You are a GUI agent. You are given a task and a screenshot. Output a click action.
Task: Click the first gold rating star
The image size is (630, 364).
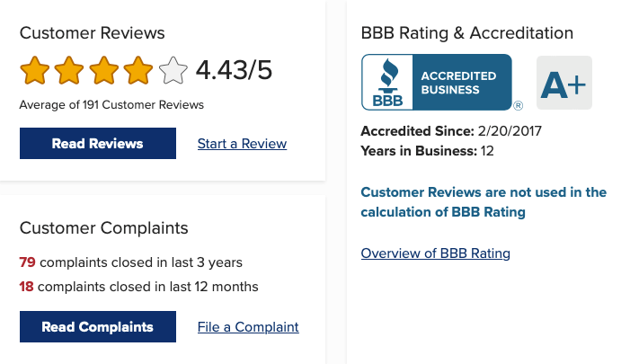pyautogui.click(x=35, y=71)
